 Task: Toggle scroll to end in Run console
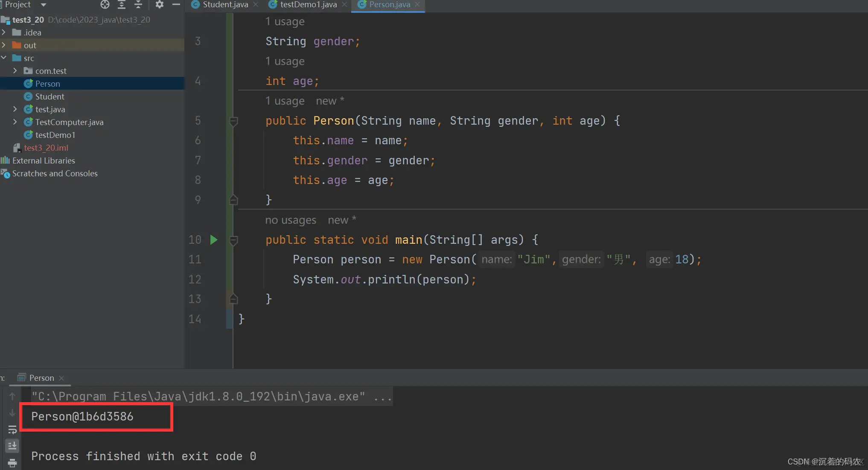[12, 446]
